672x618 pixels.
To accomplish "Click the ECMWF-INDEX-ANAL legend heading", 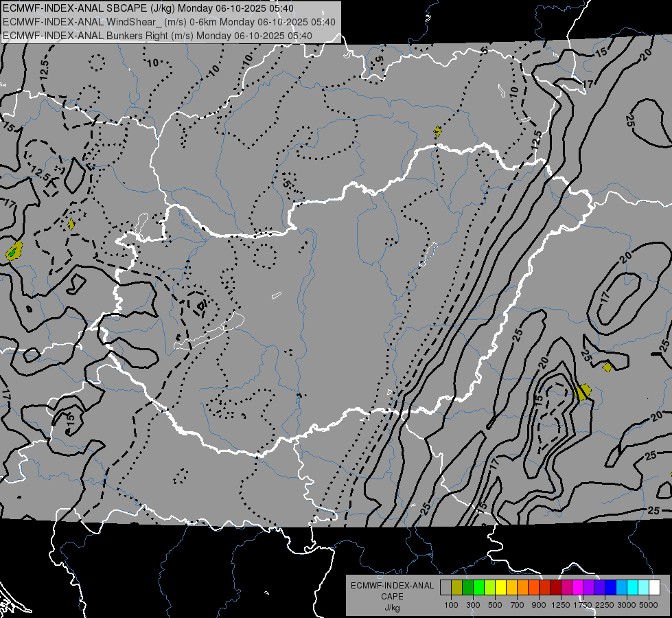I will coord(392,586).
